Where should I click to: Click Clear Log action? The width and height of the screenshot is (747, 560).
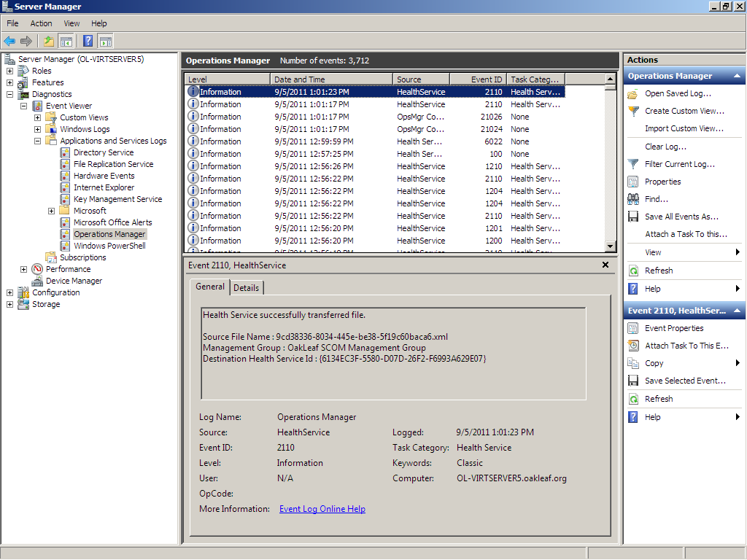(665, 147)
